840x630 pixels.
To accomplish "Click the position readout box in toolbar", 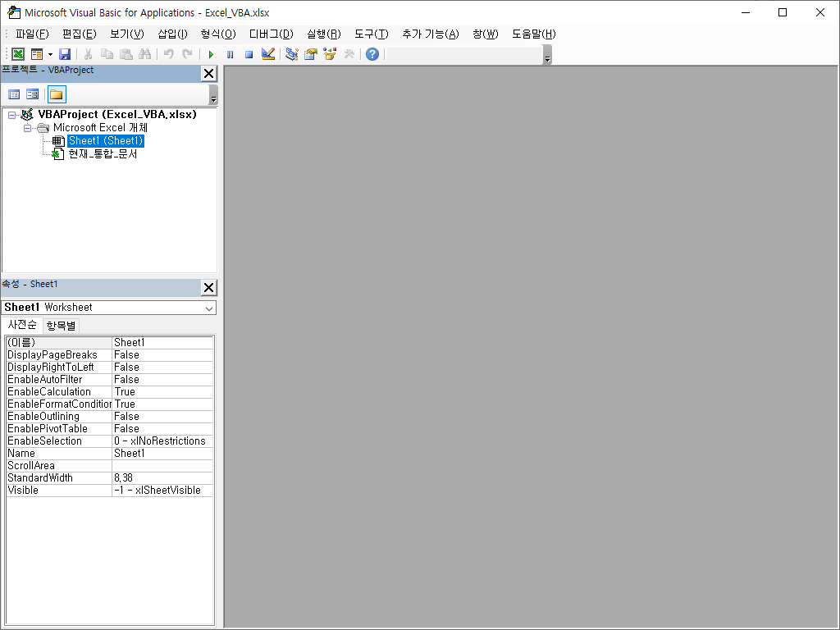I will (464, 55).
